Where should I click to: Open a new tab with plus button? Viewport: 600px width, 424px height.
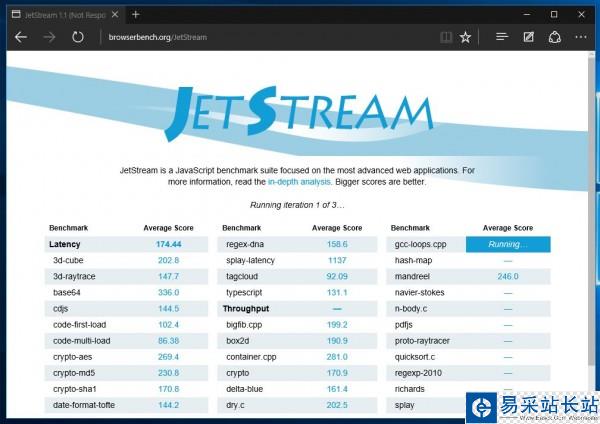point(135,15)
